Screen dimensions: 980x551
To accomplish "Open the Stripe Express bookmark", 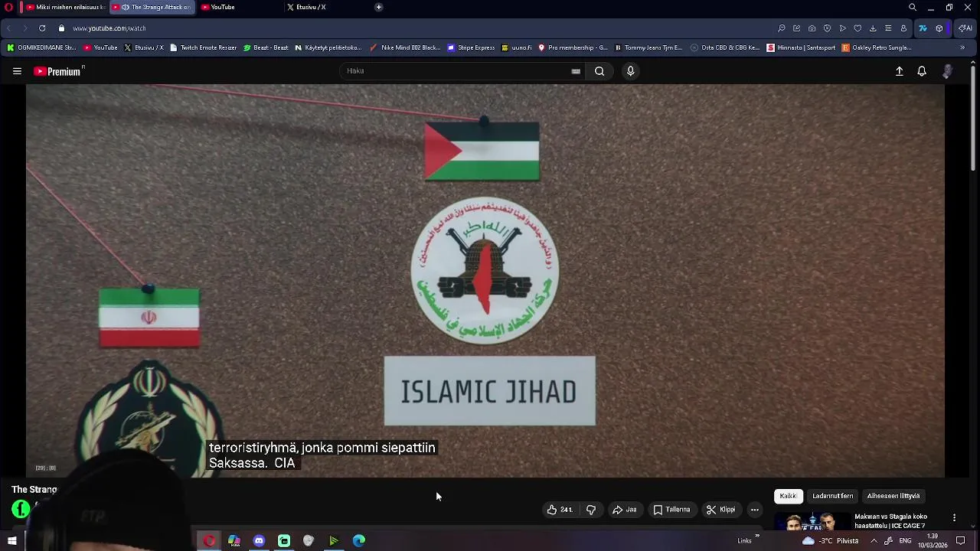I will click(471, 47).
